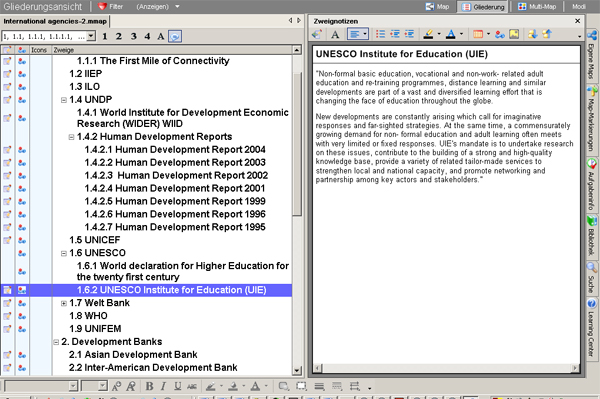Insert image using the notes toolbar picture icon
This screenshot has height=399, width=600.
pyautogui.click(x=514, y=34)
